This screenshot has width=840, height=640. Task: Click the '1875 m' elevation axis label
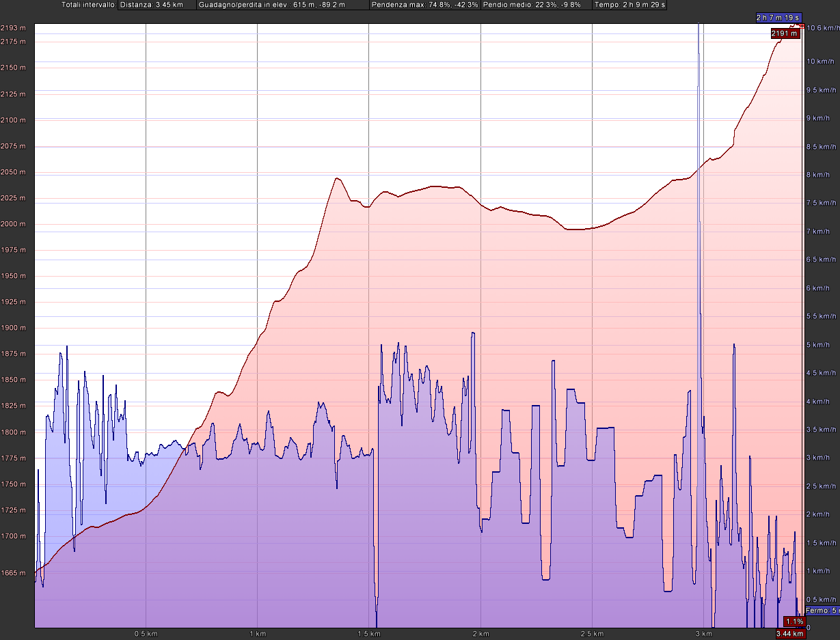(14, 354)
